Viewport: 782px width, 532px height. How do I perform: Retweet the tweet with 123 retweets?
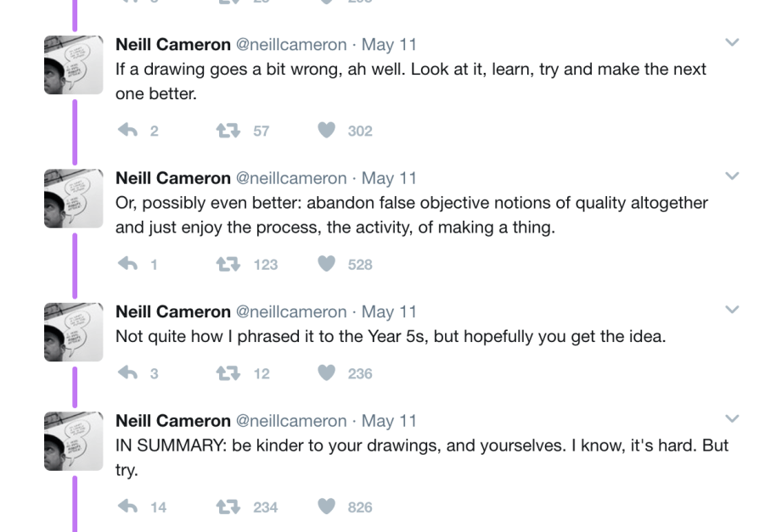click(x=226, y=264)
